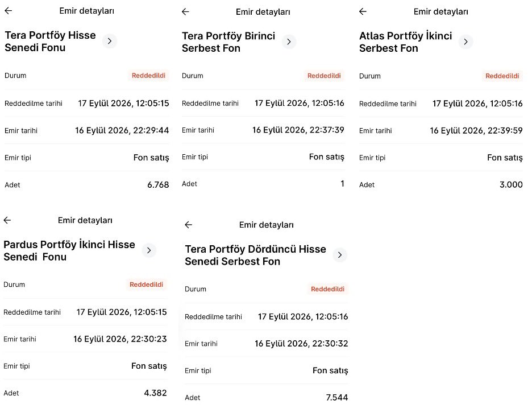Open chevron next to Atlas Portföy İkinci Serbest Fon

coord(466,42)
